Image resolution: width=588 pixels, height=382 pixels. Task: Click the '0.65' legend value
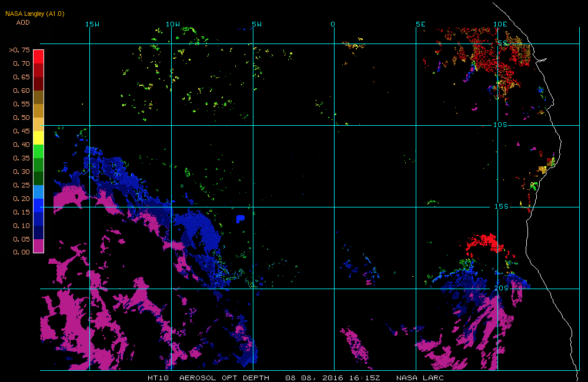click(x=21, y=77)
